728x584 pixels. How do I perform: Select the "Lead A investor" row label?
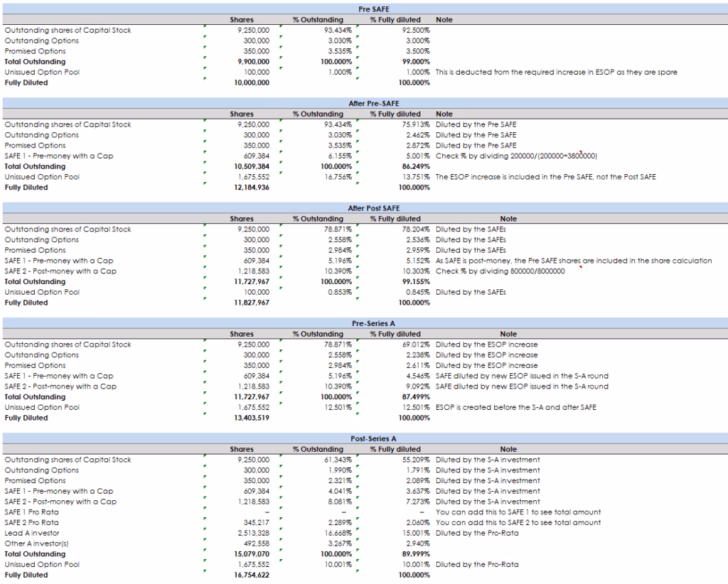coord(31,533)
